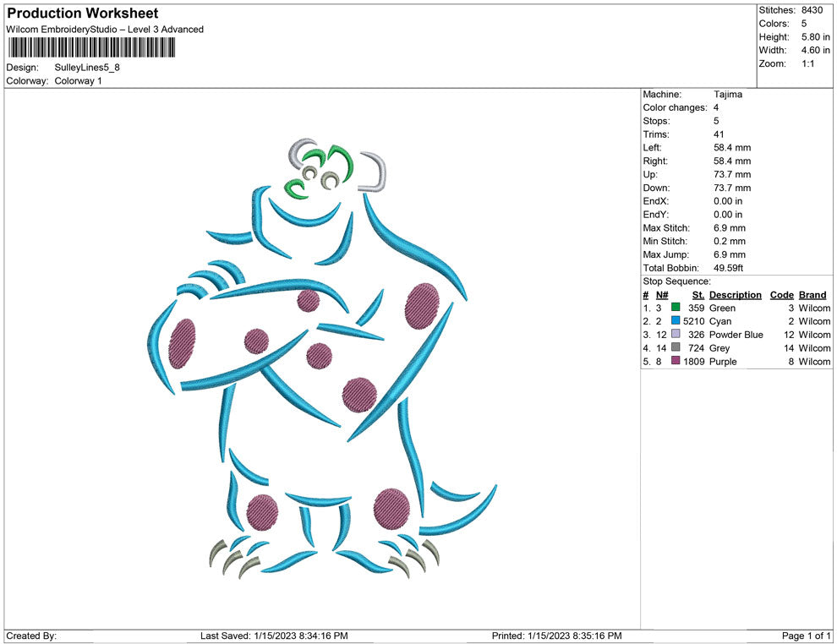The image size is (837, 644).
Task: Select the Colorway 1 entry
Action: (x=78, y=82)
